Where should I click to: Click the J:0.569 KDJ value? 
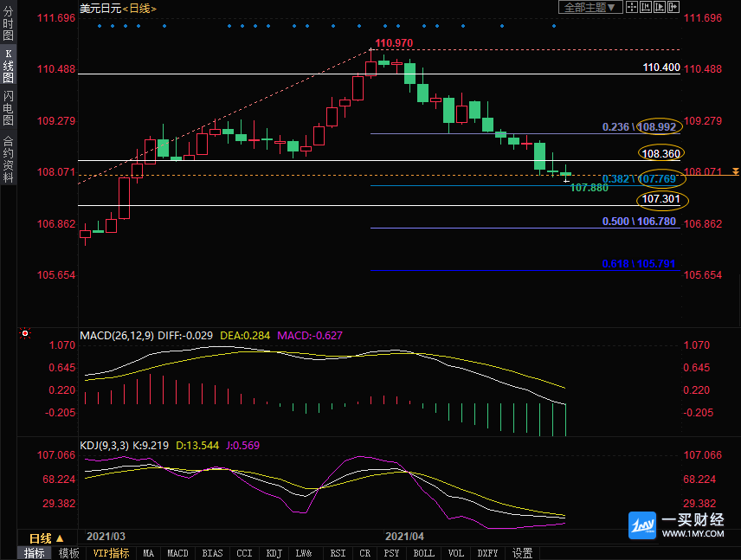tap(242, 445)
